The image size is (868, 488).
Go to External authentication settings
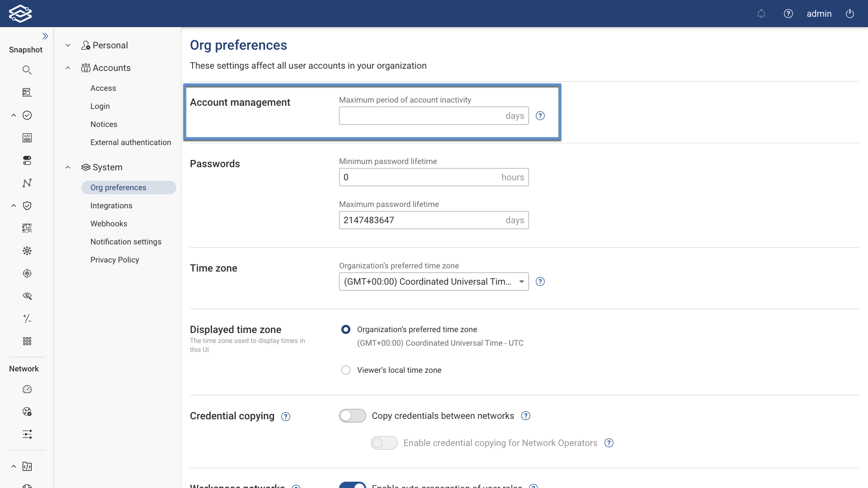(131, 142)
